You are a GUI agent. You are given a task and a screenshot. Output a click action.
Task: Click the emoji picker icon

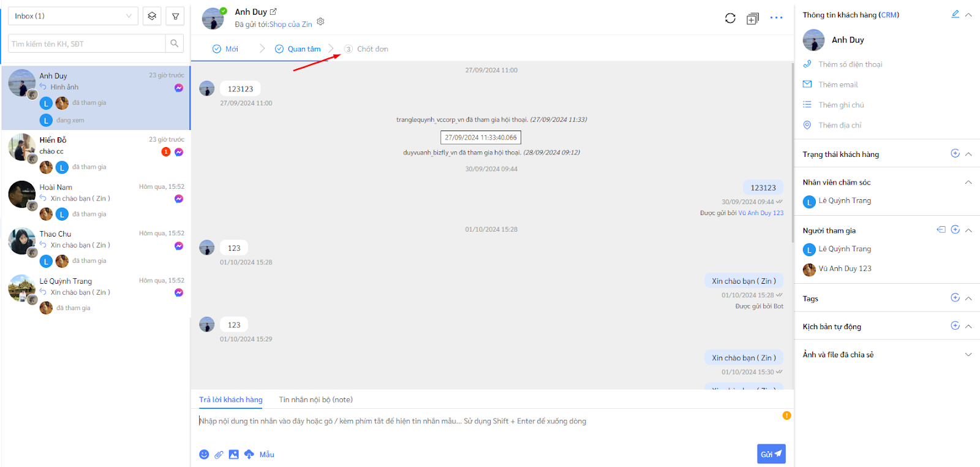pos(204,454)
